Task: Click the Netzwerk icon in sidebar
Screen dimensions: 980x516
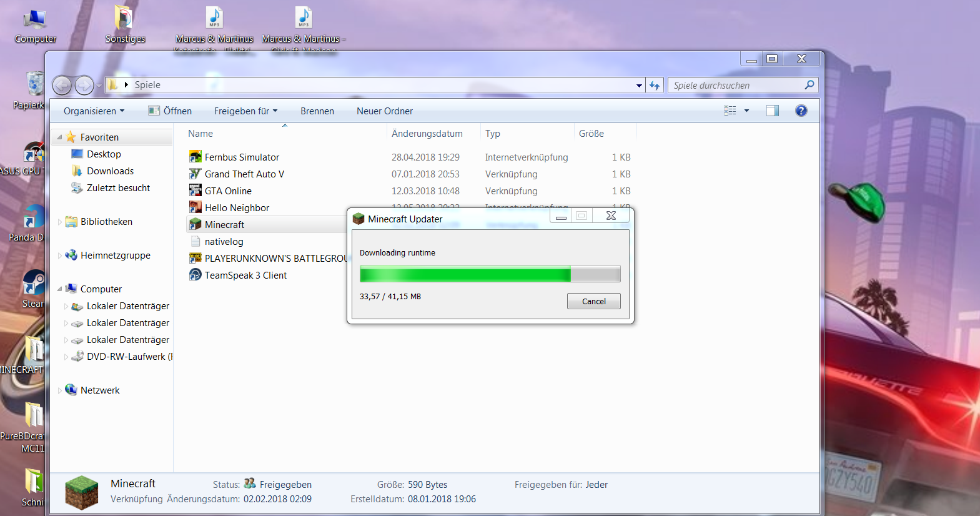Action: point(71,390)
